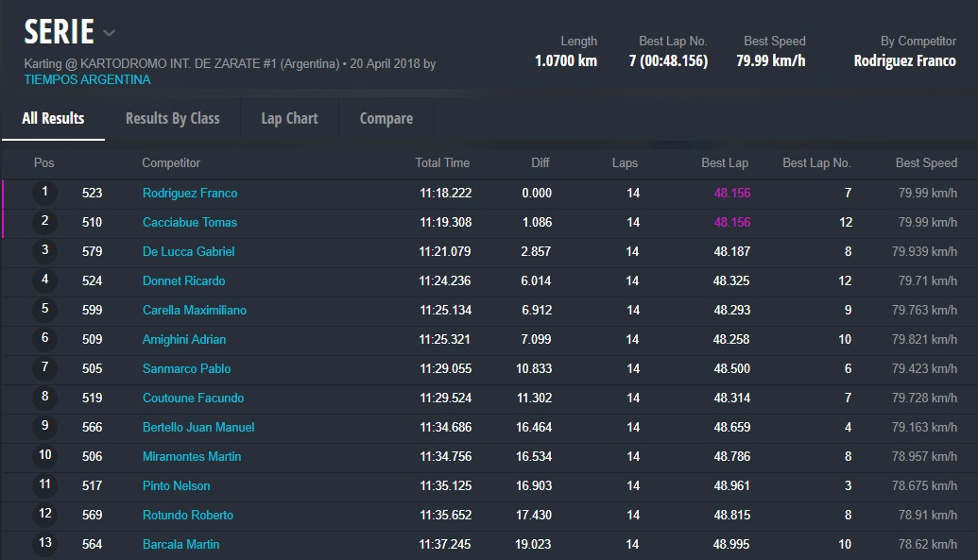Click the Pos column header
The height and width of the screenshot is (560, 978).
tap(44, 162)
